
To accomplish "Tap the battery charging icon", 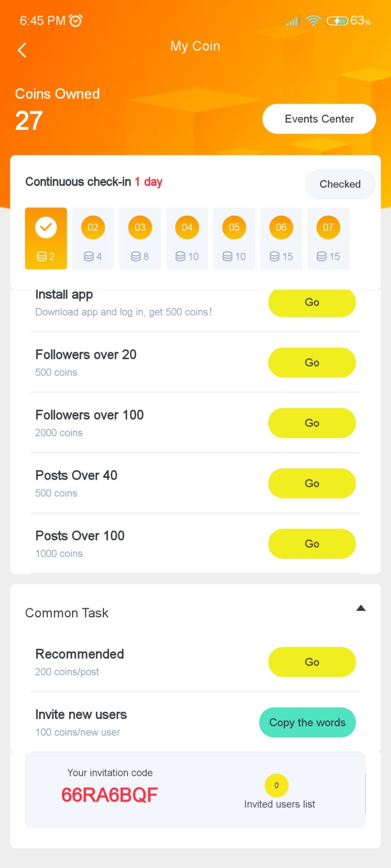I will [336, 21].
